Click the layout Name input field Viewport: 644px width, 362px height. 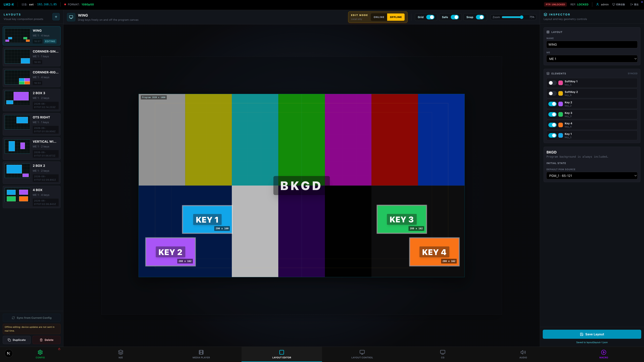592,44
